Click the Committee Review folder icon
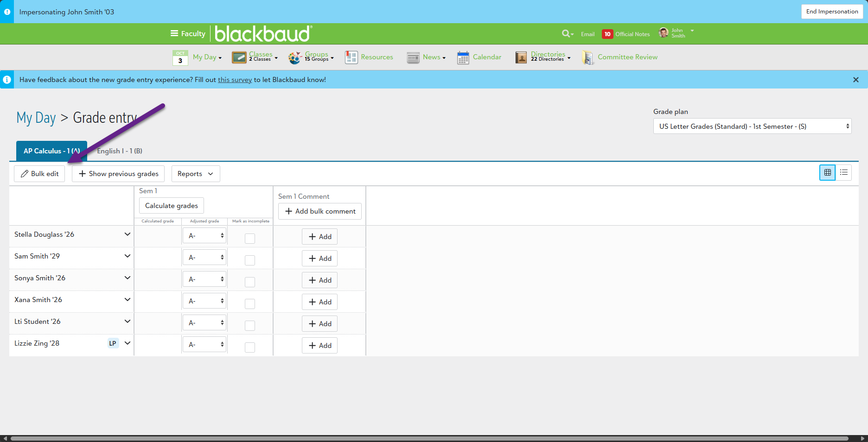This screenshot has height=442, width=868. click(x=588, y=57)
